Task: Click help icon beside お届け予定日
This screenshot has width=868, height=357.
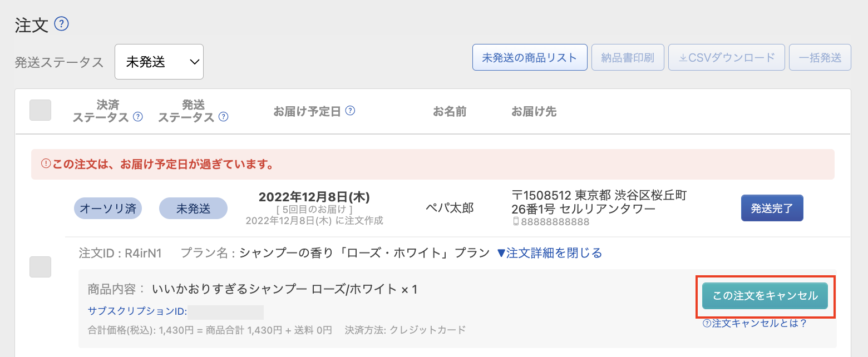Action: coord(350,110)
